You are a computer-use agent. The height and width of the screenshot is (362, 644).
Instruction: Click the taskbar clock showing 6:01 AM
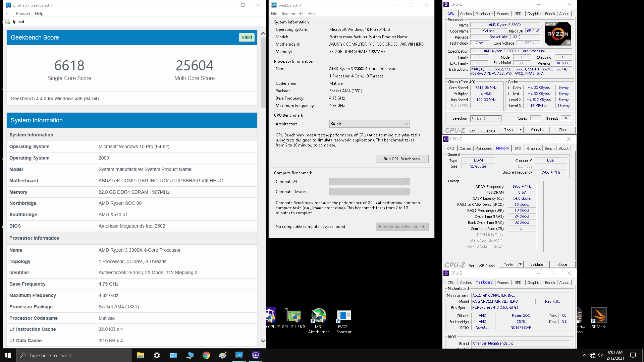pyautogui.click(x=615, y=355)
